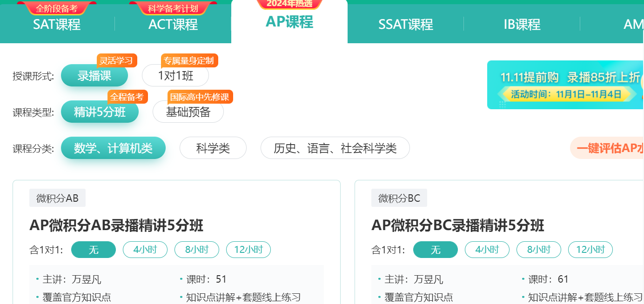Select the 1对1班 teaching format
Viewport: 644px width, 304px height.
[175, 75]
